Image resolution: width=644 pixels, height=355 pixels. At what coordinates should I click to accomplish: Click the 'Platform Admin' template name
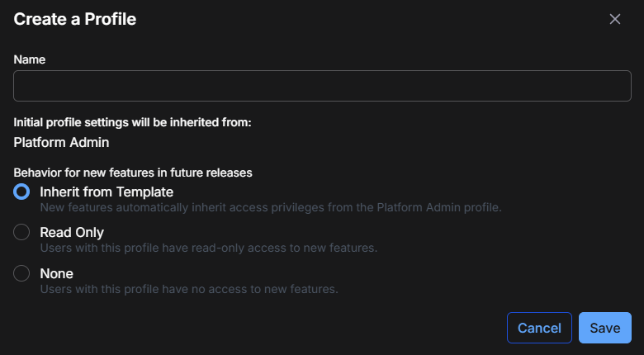click(62, 142)
